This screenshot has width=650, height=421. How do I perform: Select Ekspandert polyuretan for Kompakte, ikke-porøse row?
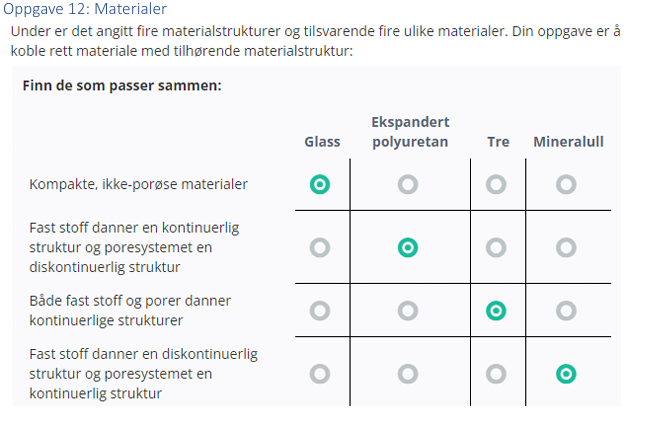(x=408, y=184)
